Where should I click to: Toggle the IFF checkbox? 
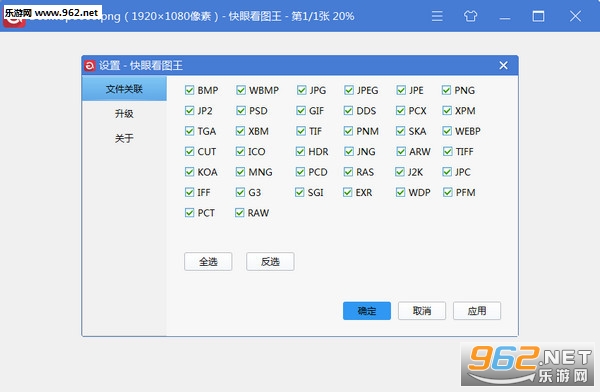click(189, 192)
